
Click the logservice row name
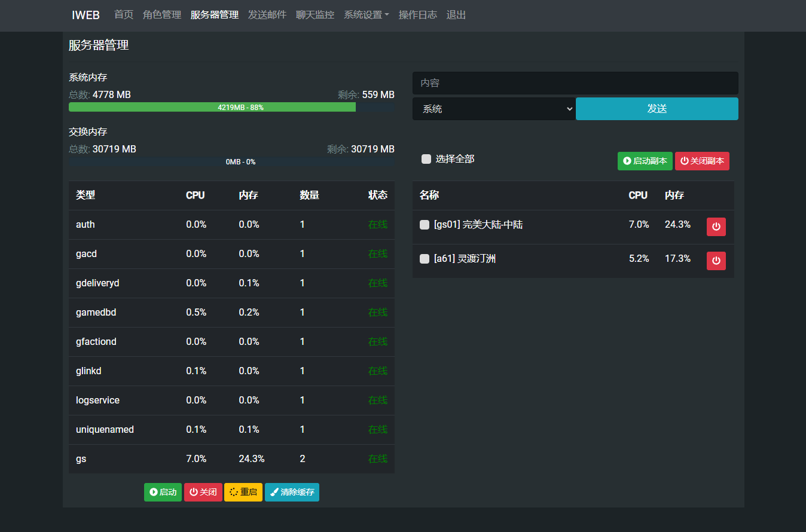pos(97,400)
